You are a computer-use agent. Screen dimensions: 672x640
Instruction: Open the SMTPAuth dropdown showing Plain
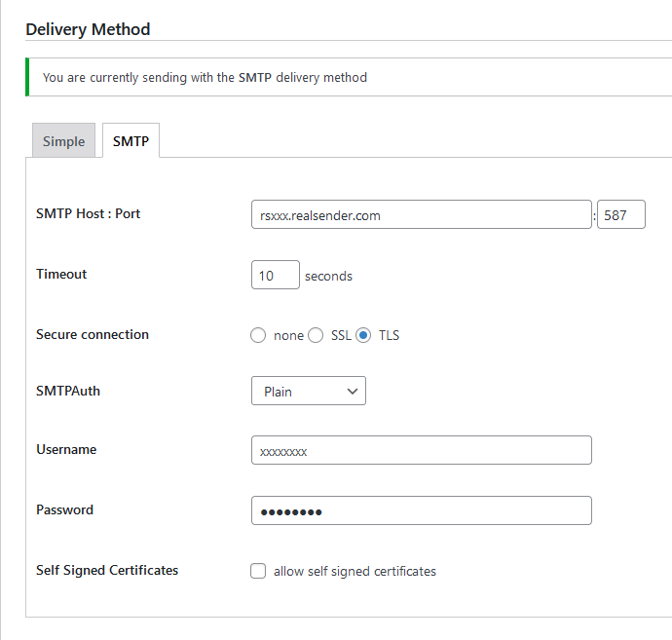coord(308,392)
